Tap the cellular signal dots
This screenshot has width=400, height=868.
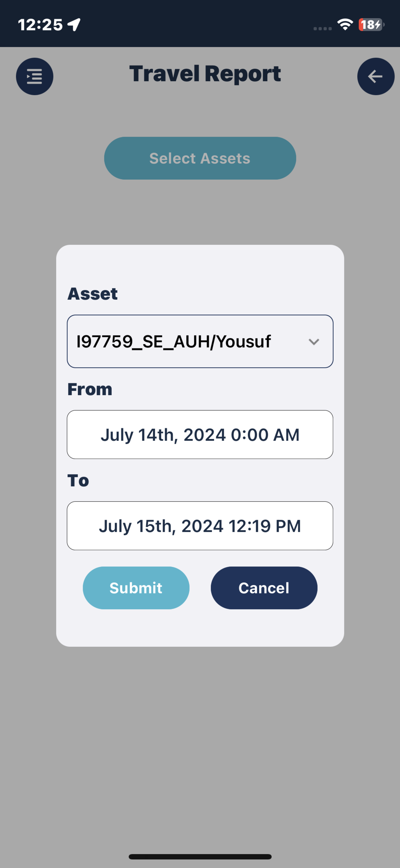[322, 29]
